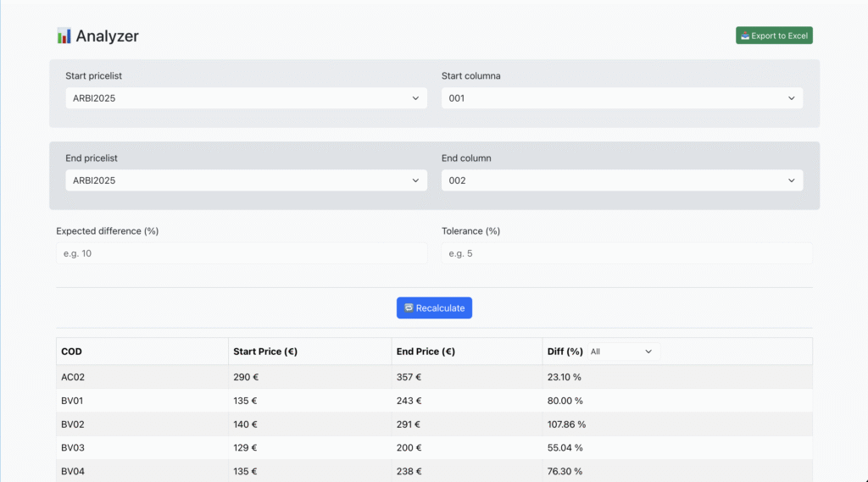Open the End pricelist dropdown
The image size is (868, 482).
246,180
